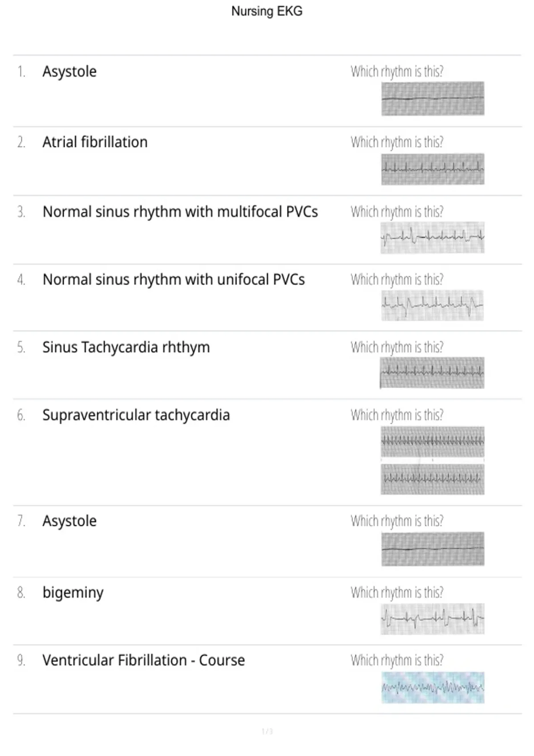Click the Nursing EKG page title
The height and width of the screenshot is (756, 534).
point(267,11)
